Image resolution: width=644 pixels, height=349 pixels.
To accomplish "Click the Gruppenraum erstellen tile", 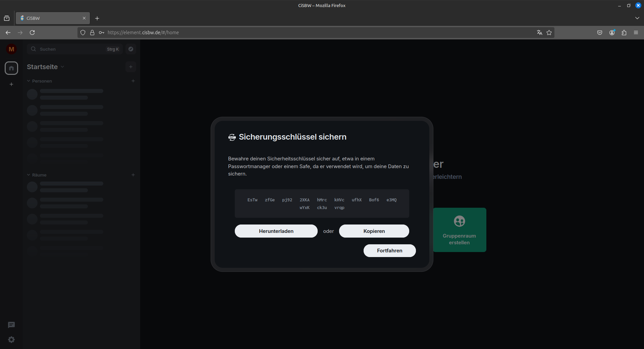I will pyautogui.click(x=459, y=230).
